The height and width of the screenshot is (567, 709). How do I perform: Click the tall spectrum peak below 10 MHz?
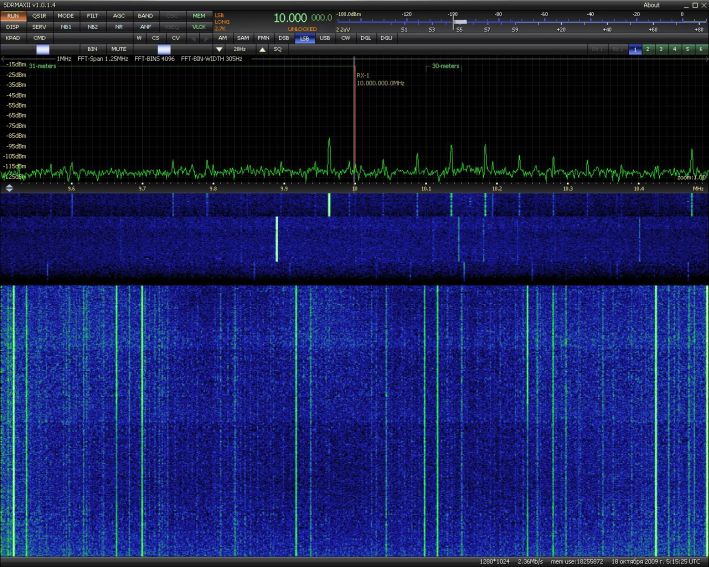[329, 154]
